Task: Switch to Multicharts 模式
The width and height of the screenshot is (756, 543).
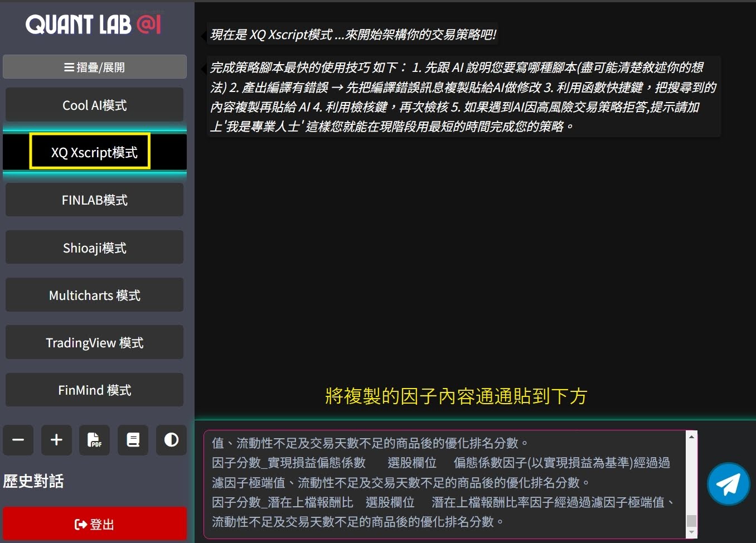Action: pyautogui.click(x=95, y=295)
